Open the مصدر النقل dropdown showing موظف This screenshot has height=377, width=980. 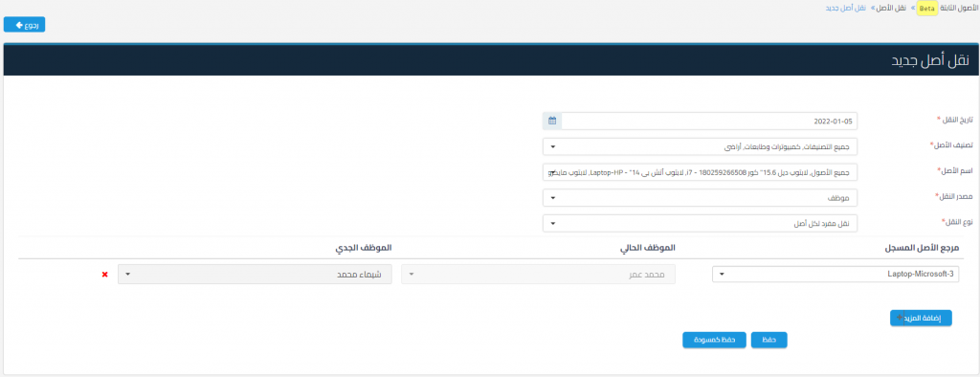coord(700,198)
